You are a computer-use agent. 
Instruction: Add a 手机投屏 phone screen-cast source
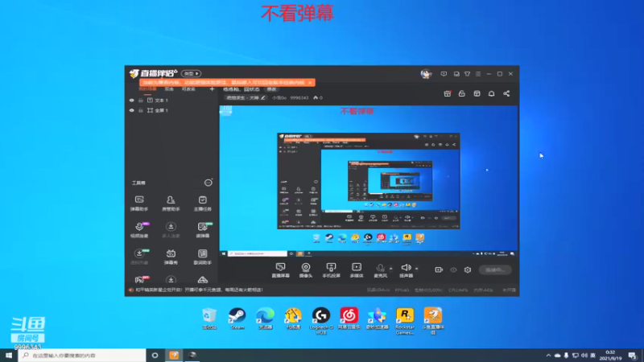tap(331, 270)
